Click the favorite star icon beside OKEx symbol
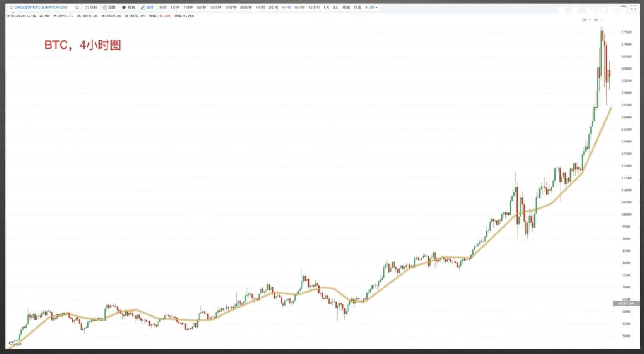The image size is (644, 354). [x=11, y=8]
